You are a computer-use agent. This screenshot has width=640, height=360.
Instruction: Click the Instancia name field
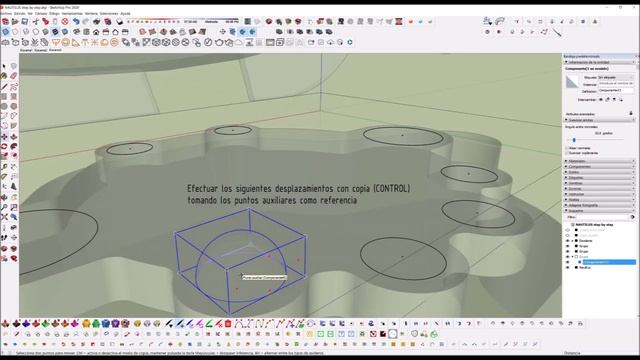click(616, 83)
